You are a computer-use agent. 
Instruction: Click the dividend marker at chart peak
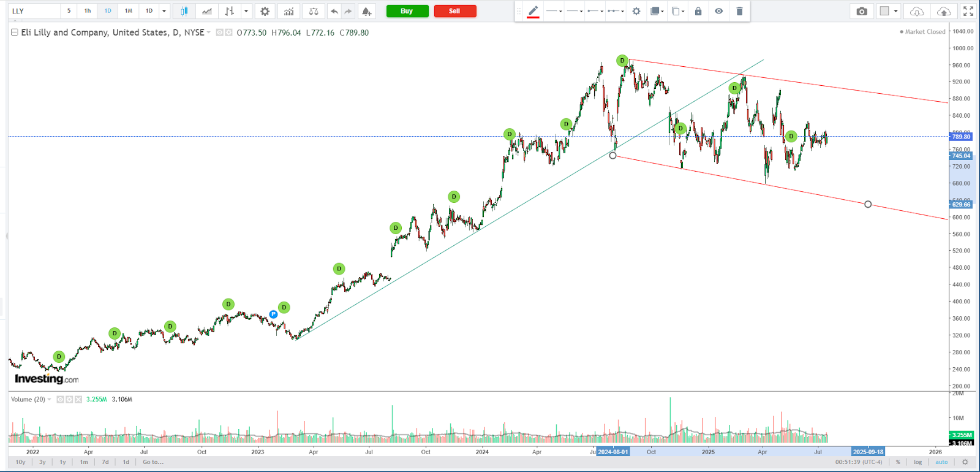tap(622, 60)
